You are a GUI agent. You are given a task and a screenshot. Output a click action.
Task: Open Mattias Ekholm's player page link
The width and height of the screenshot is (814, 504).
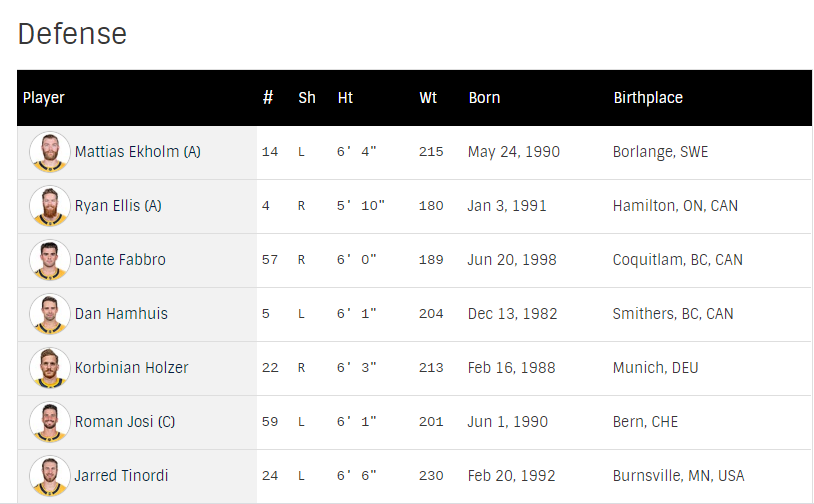[x=137, y=152]
